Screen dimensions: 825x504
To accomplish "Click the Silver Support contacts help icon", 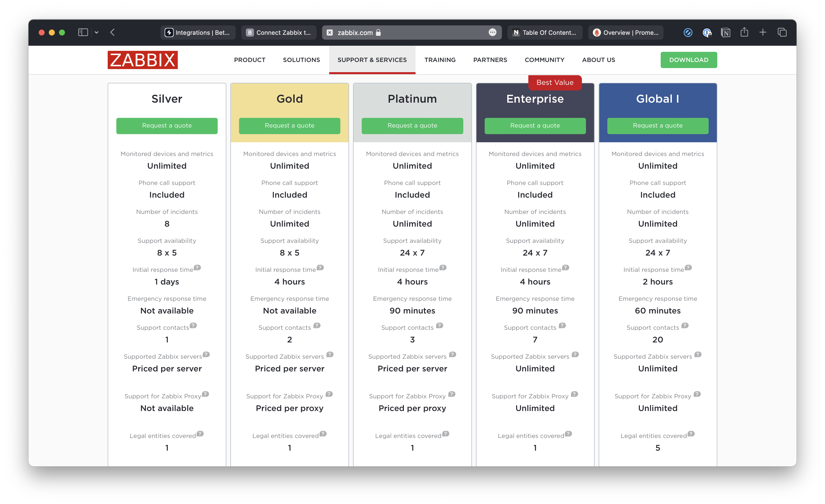I will (193, 325).
